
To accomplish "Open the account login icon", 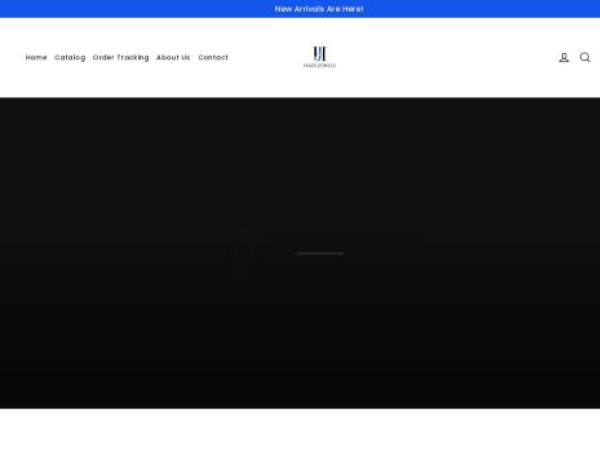I will tap(564, 58).
